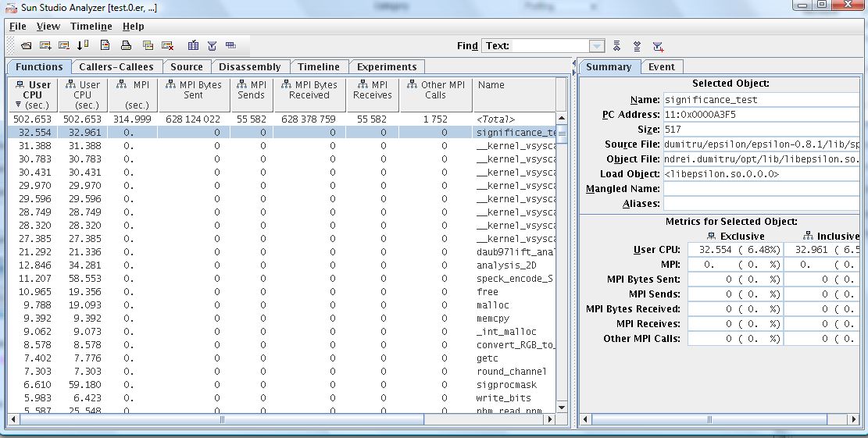Switch to the Disassembly tab

[250, 67]
